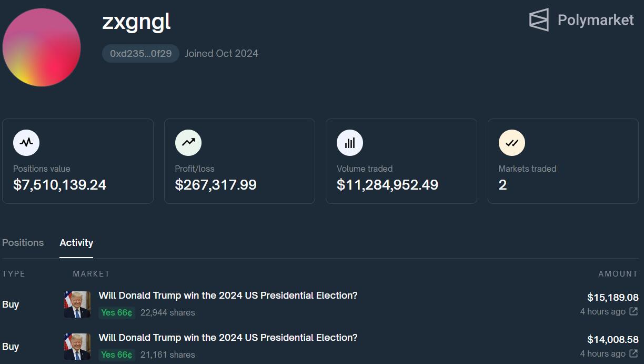
Task: Click the volume traded bar chart icon
Action: pyautogui.click(x=350, y=143)
